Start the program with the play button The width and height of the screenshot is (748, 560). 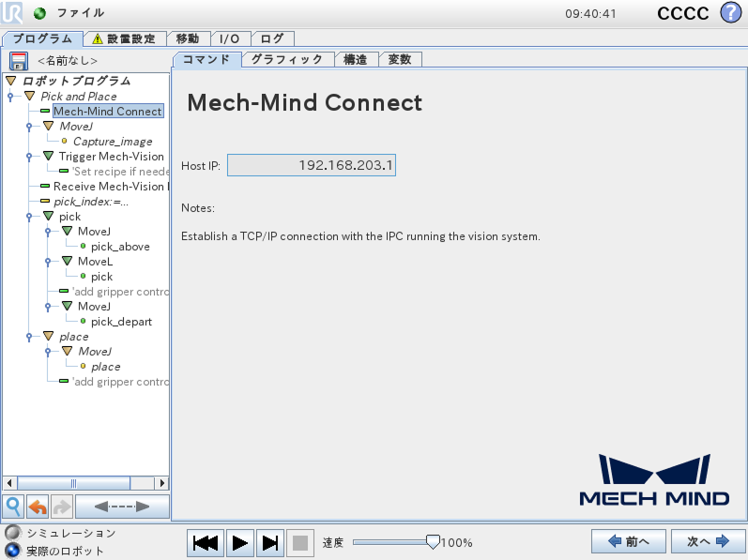click(x=240, y=543)
